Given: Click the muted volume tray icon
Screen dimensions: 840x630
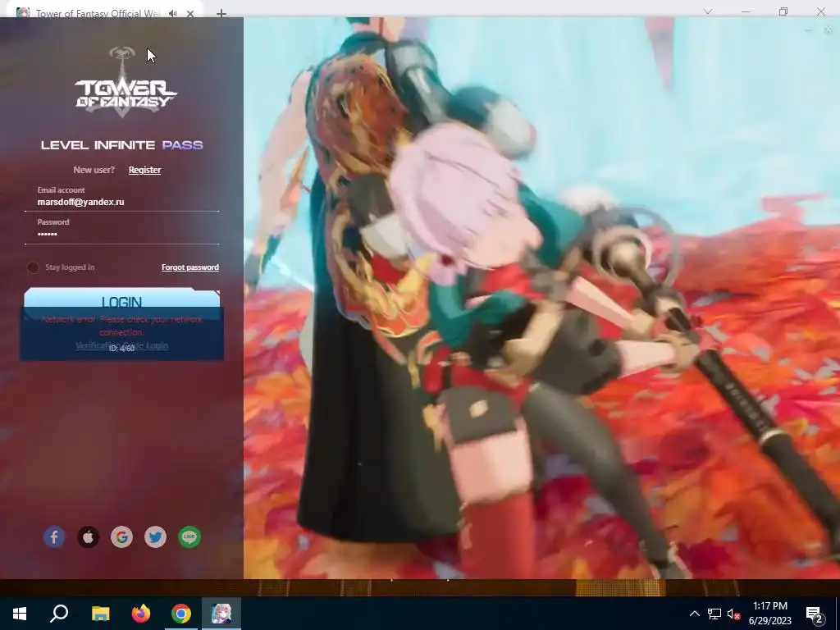Looking at the screenshot, I should click(734, 614).
